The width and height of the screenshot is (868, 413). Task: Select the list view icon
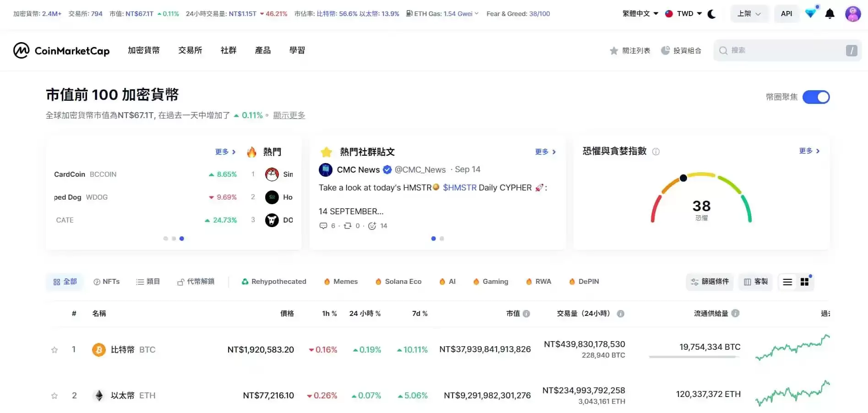tap(787, 282)
